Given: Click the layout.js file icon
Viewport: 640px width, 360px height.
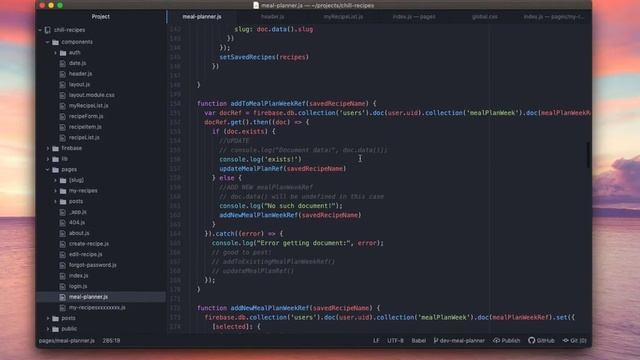Looking at the screenshot, I should coord(62,84).
